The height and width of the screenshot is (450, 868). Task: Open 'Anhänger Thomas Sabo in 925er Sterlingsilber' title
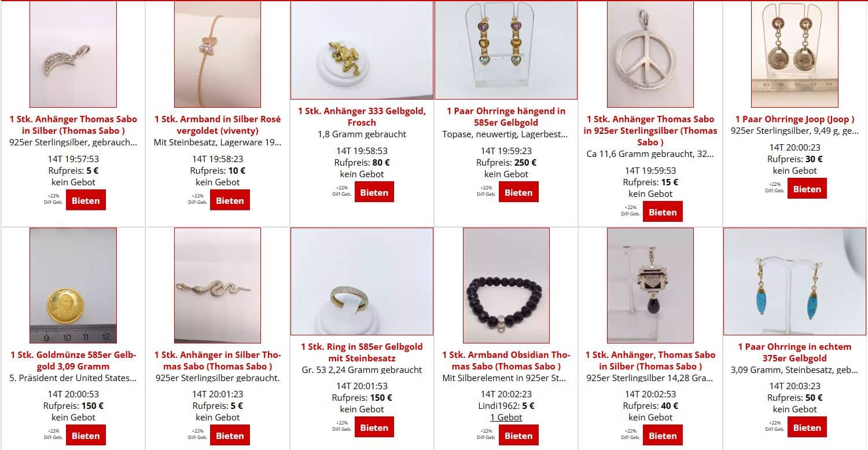tap(650, 130)
